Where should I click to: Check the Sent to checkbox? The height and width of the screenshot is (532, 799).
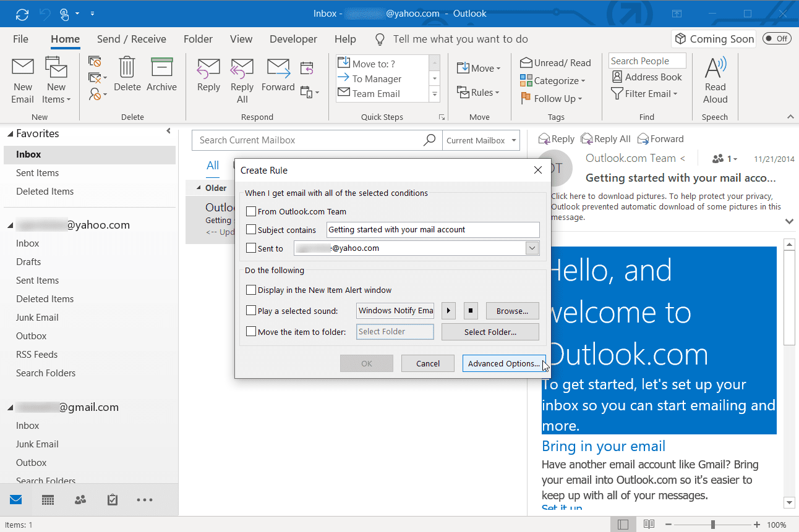250,248
